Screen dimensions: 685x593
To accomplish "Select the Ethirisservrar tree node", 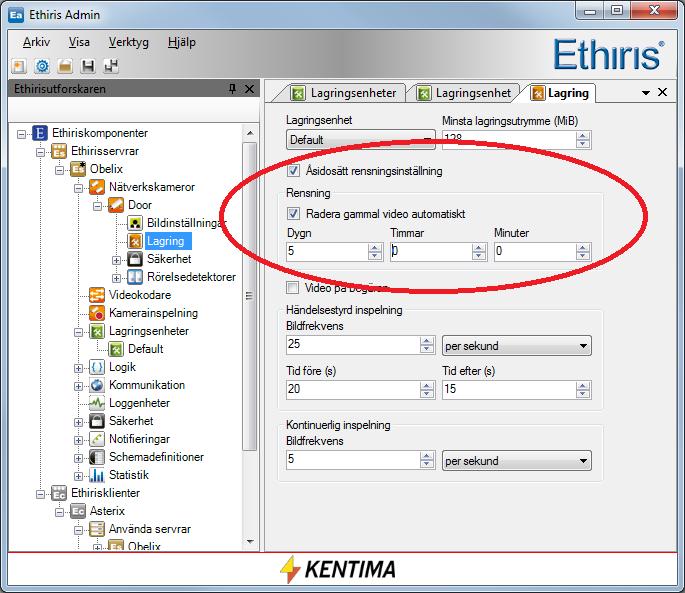I will tap(105, 151).
